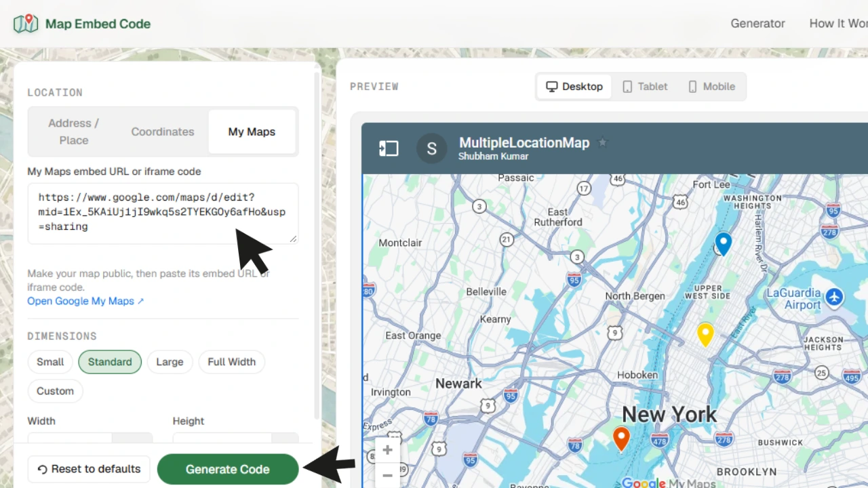Choose the Small dimension preset

[x=50, y=362]
